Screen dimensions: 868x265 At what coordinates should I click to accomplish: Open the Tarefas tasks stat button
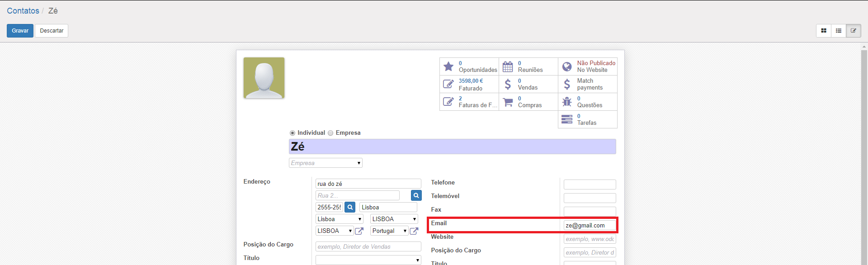click(587, 119)
